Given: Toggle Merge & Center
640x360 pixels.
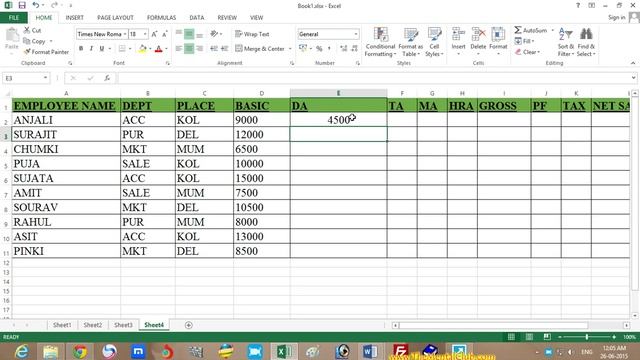Looking at the screenshot, I should (x=260, y=49).
